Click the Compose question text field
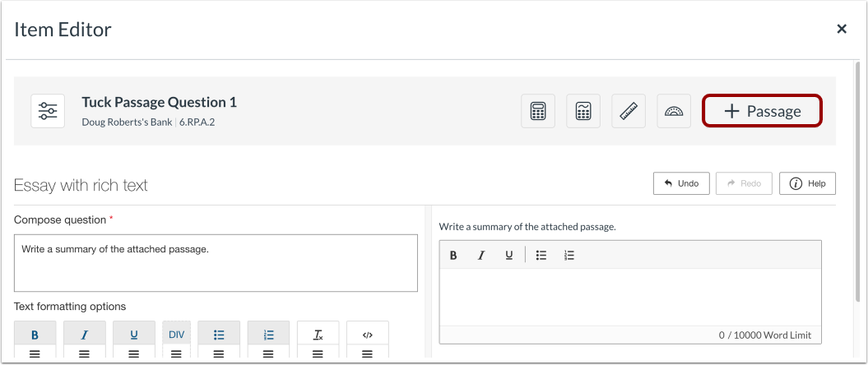Image resolution: width=868 pixels, height=365 pixels. [x=216, y=262]
